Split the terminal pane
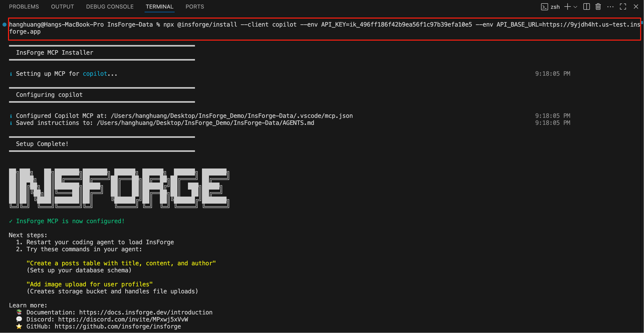Image resolution: width=644 pixels, height=333 pixels. point(586,7)
